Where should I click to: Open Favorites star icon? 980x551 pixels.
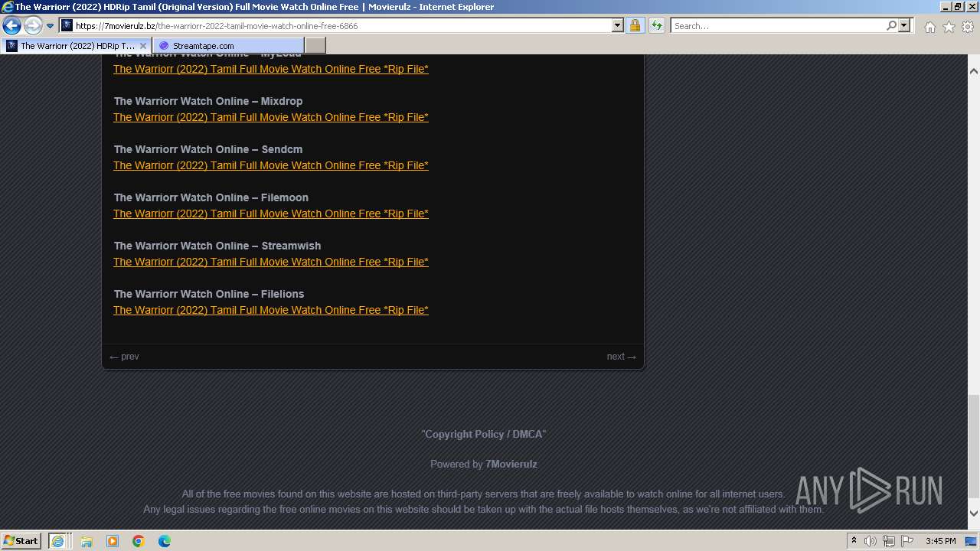(x=949, y=27)
